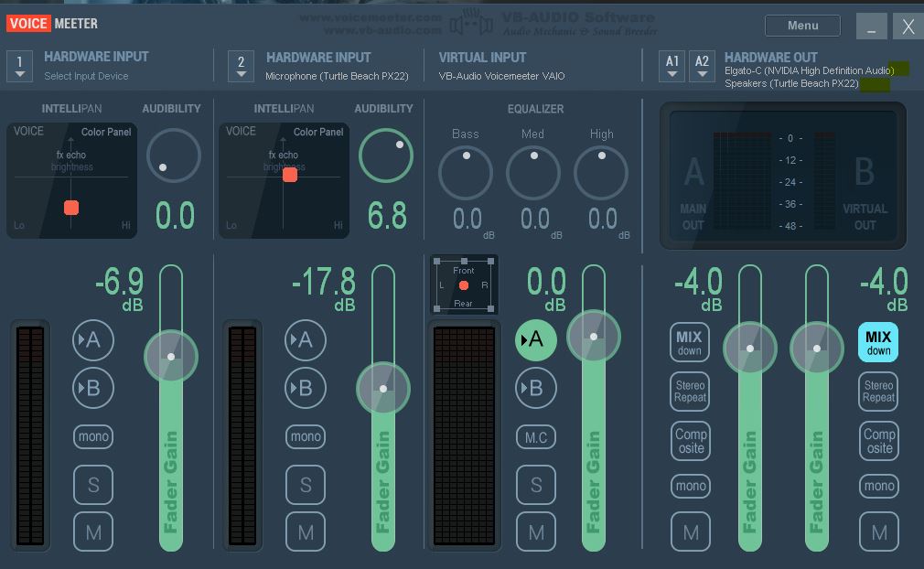
Task: Click the hardware input 1 fader knob
Action: pyautogui.click(x=171, y=357)
